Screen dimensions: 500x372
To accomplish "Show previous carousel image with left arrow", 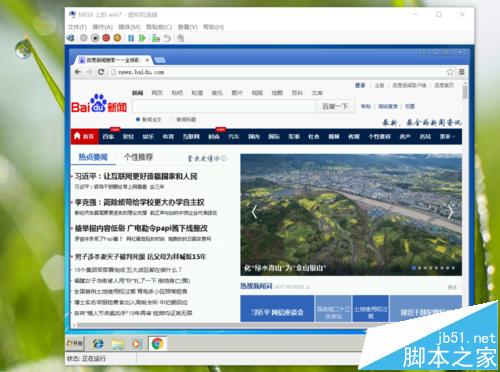I will coord(254,211).
